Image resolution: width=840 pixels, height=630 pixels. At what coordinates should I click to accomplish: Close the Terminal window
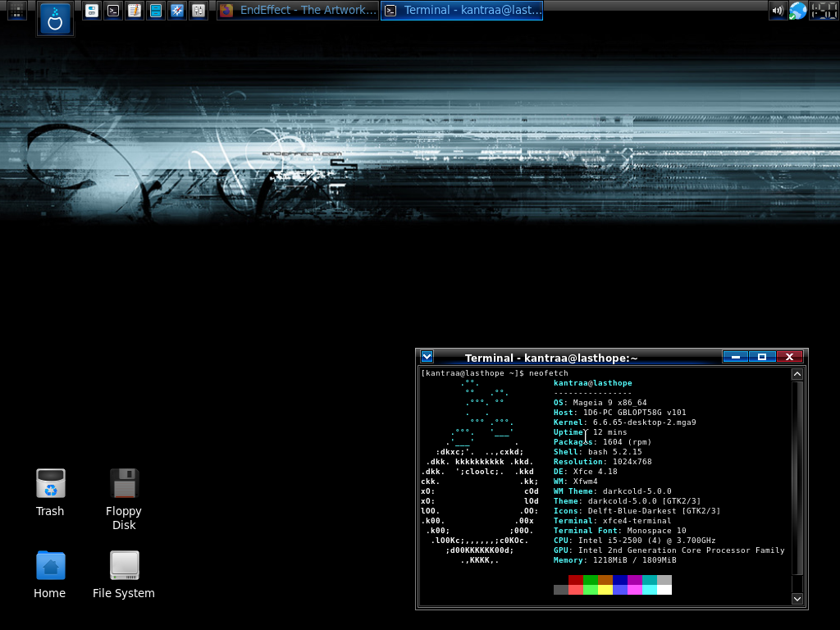tap(789, 357)
